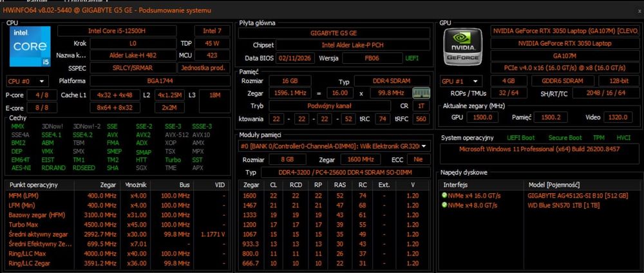
Task: Click the GA107M GPU codename field
Action: [565, 55]
